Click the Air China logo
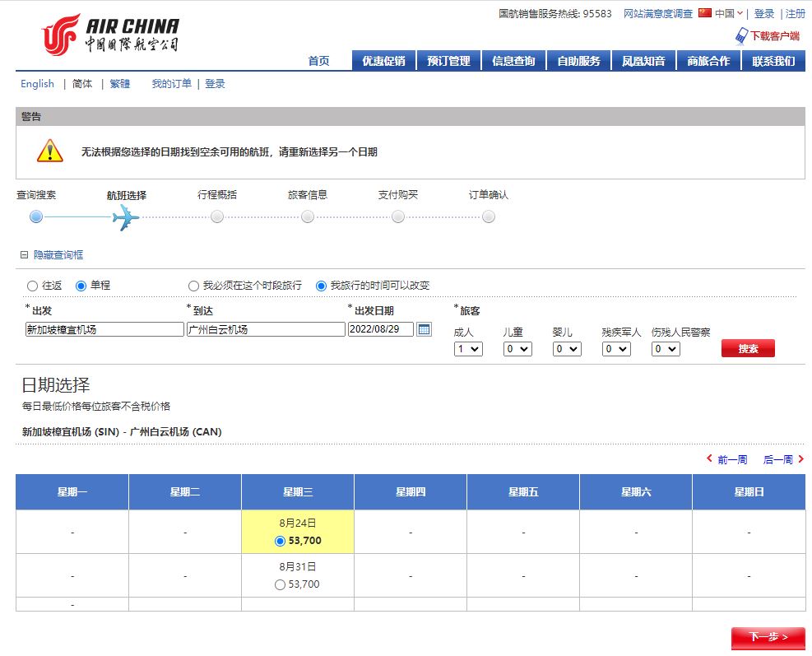812x656 pixels. coord(109,35)
